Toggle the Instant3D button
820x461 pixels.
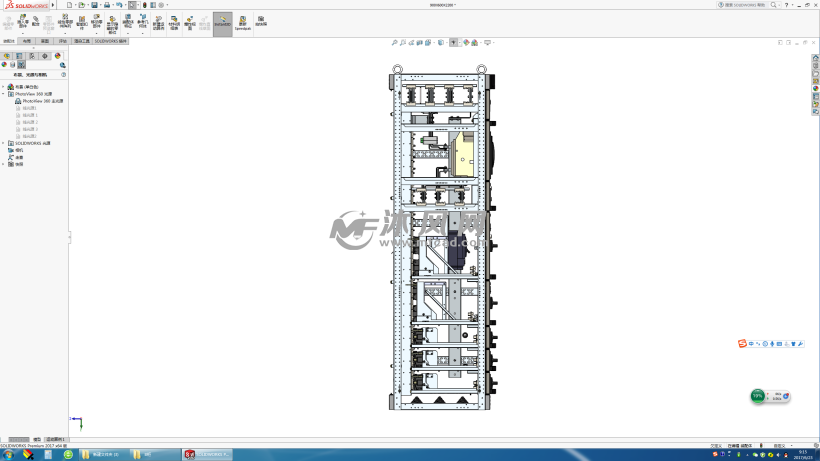(223, 24)
